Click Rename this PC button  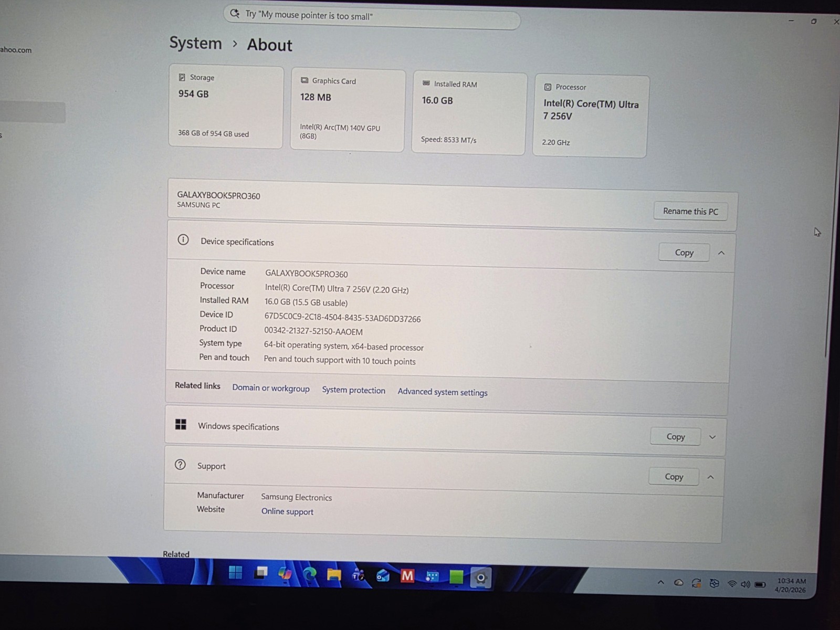pos(690,211)
